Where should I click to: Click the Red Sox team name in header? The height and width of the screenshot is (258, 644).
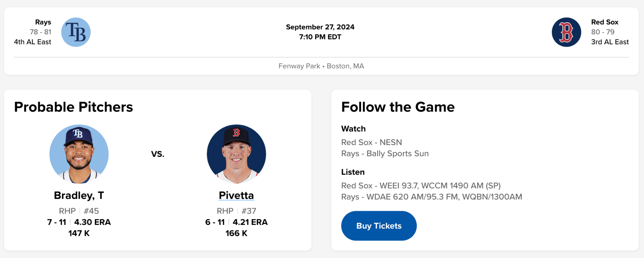click(604, 22)
